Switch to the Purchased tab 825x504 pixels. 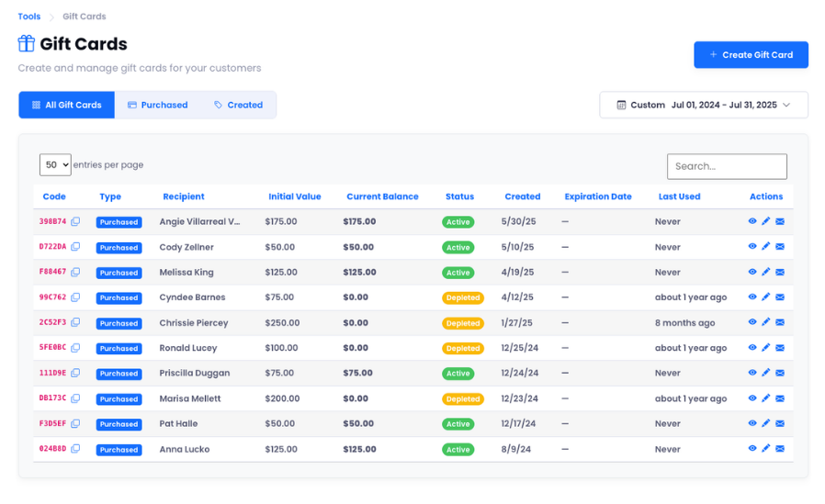[158, 105]
